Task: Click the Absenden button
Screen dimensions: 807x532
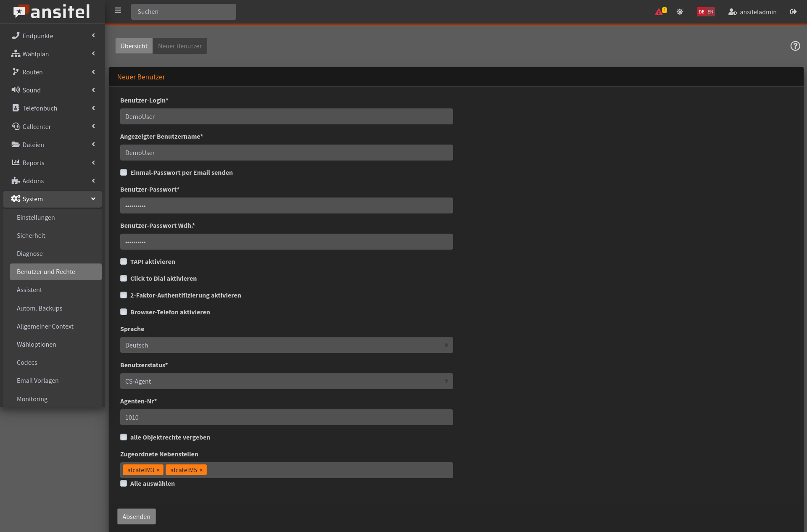Action: point(136,516)
